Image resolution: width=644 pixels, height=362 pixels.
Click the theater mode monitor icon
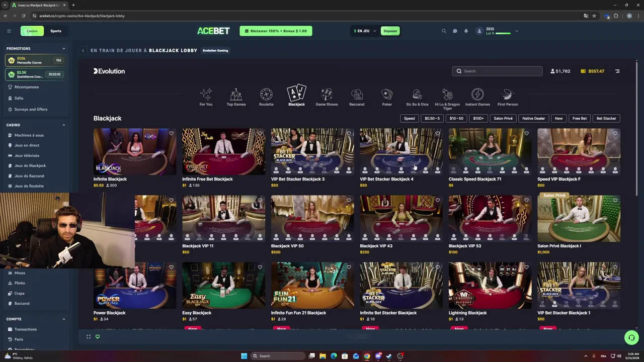(x=98, y=336)
